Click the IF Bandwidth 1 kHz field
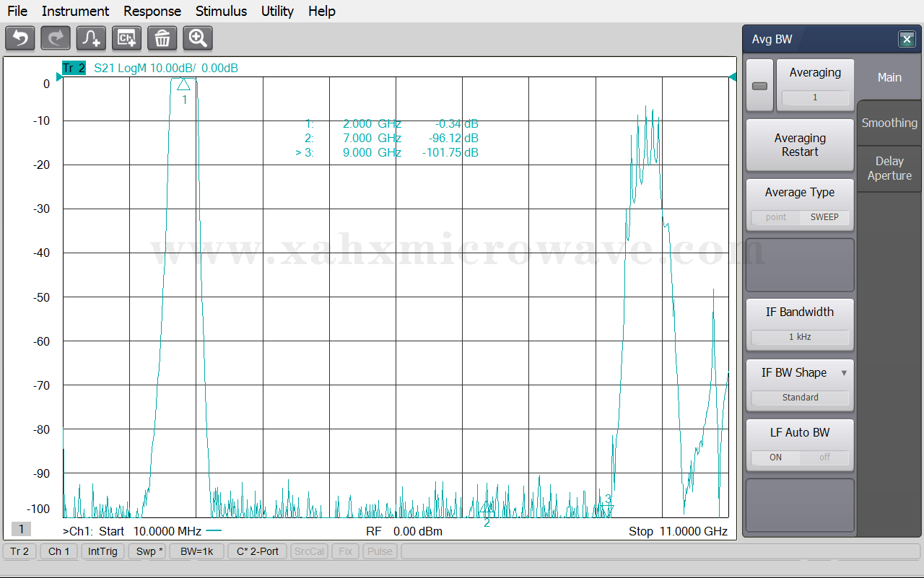 click(x=800, y=337)
